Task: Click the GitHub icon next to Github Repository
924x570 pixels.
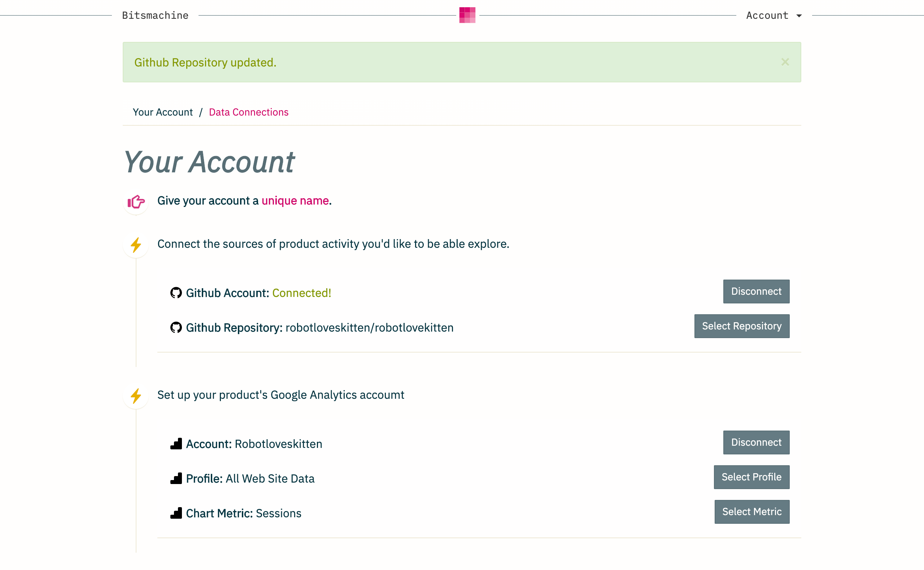Action: coord(176,328)
